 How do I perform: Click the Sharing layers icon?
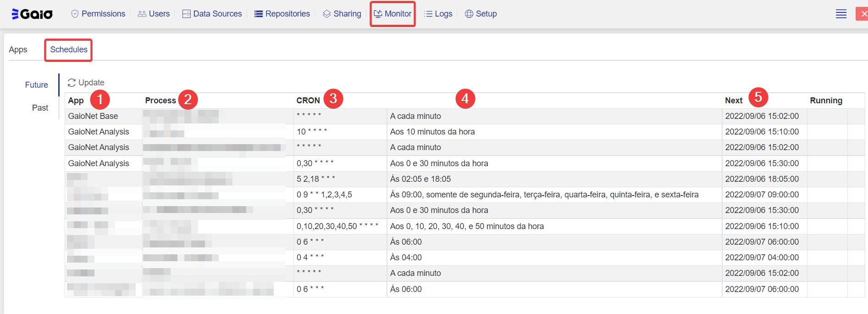coord(326,14)
